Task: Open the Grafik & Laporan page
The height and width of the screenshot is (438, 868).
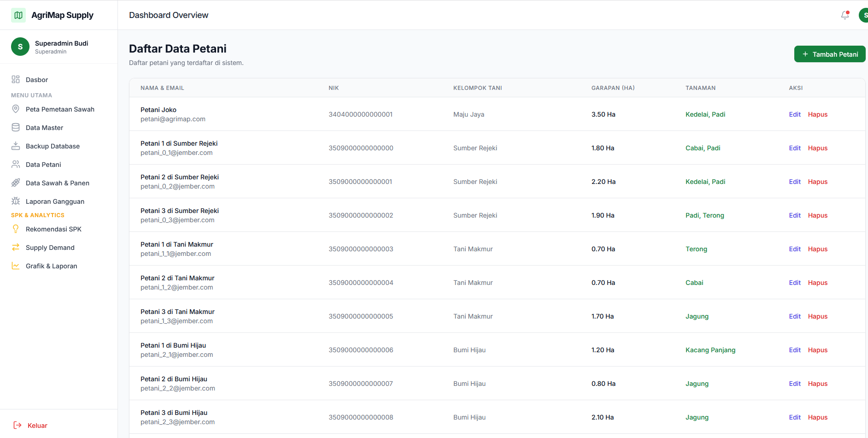Action: tap(51, 266)
